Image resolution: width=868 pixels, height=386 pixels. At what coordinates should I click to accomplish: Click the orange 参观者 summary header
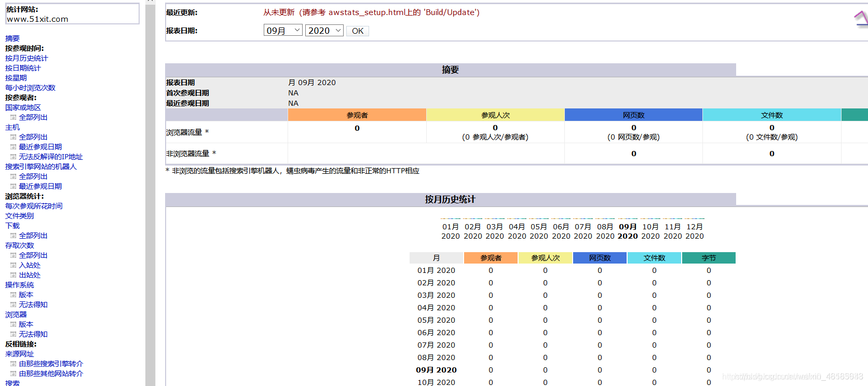357,115
